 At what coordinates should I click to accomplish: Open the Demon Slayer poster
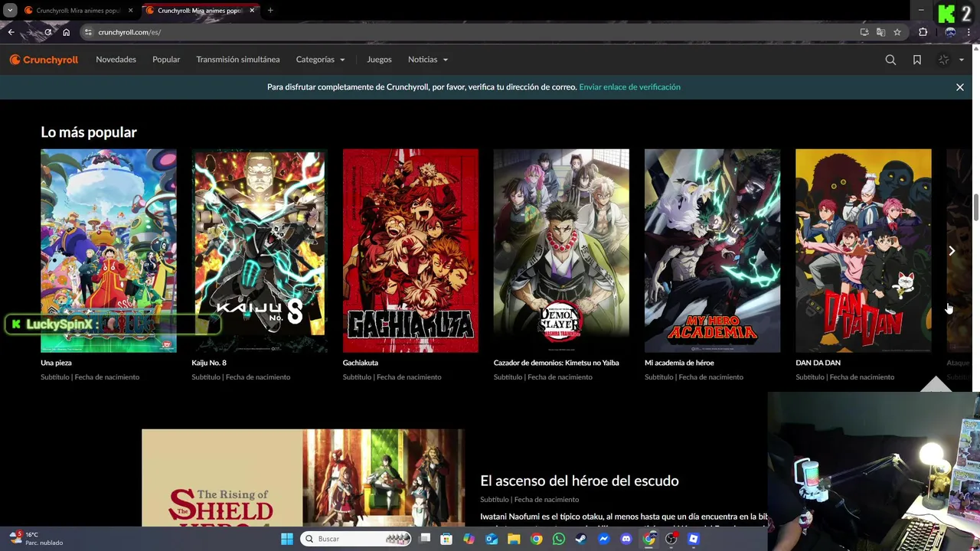point(561,251)
